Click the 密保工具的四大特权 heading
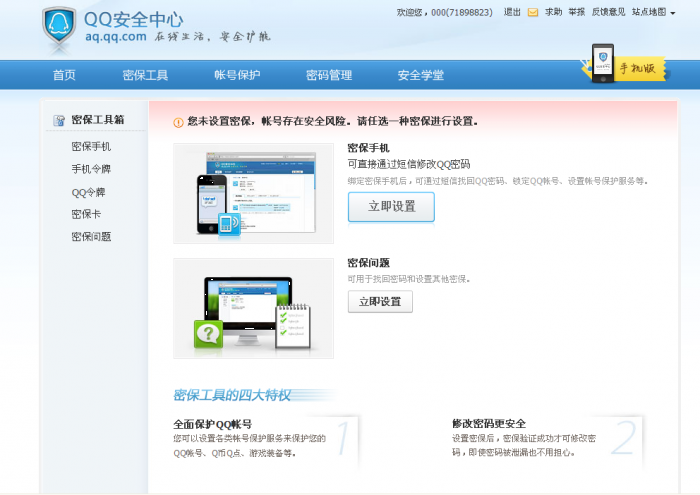This screenshot has width=700, height=495. pos(232,395)
